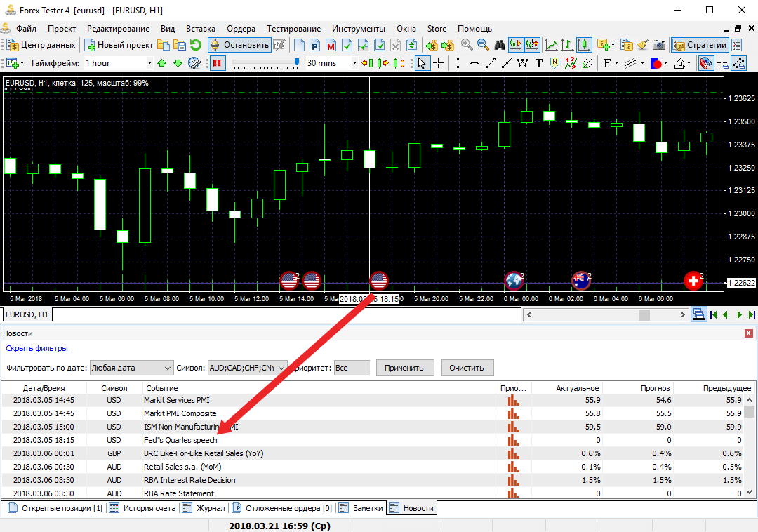
Task: Close the Новости panel
Action: tap(748, 333)
